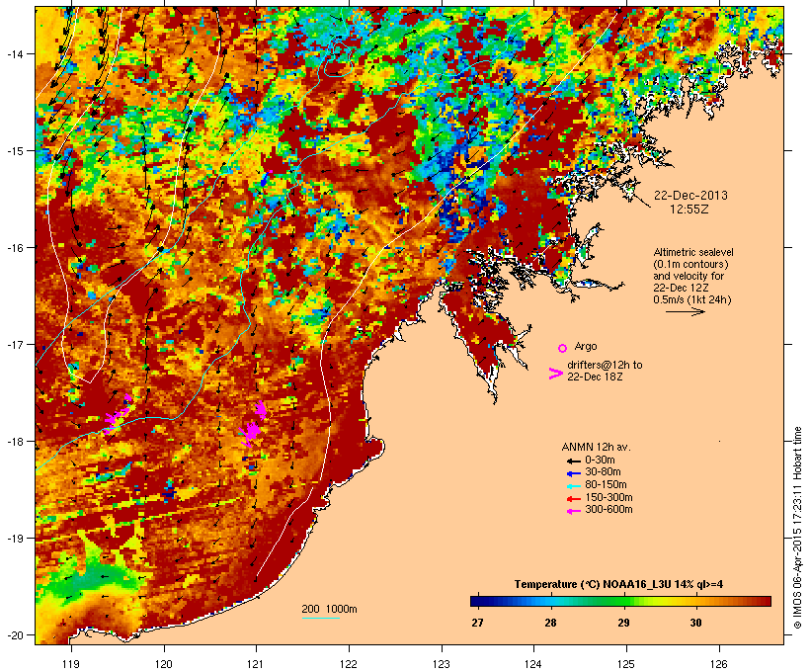The width and height of the screenshot is (810, 672).
Task: Click the longitude axis label "121"
Action: [x=256, y=664]
